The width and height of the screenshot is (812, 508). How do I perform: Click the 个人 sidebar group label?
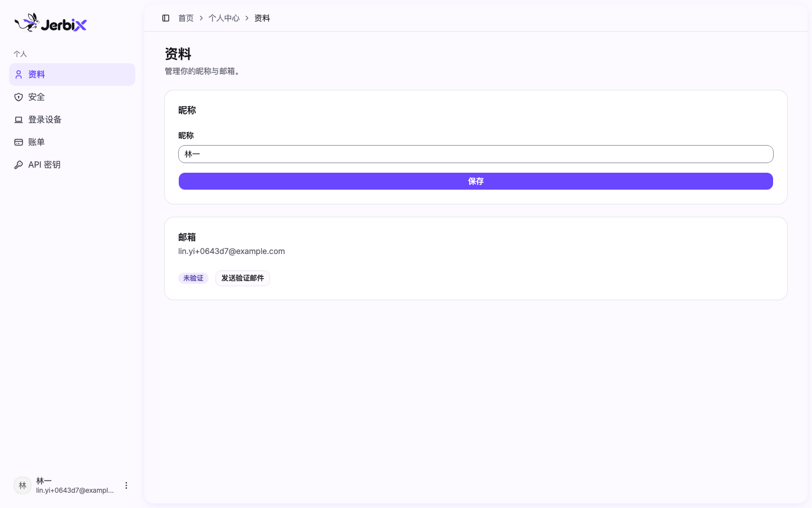20,54
